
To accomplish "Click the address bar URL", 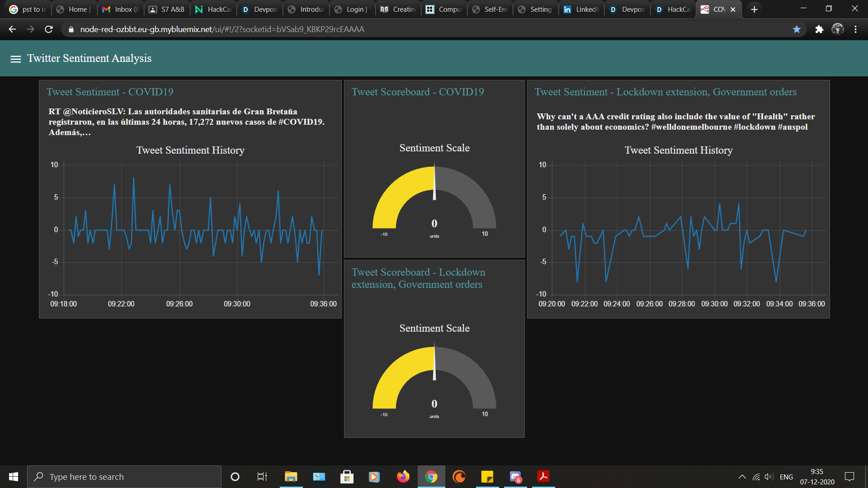I will click(x=222, y=29).
